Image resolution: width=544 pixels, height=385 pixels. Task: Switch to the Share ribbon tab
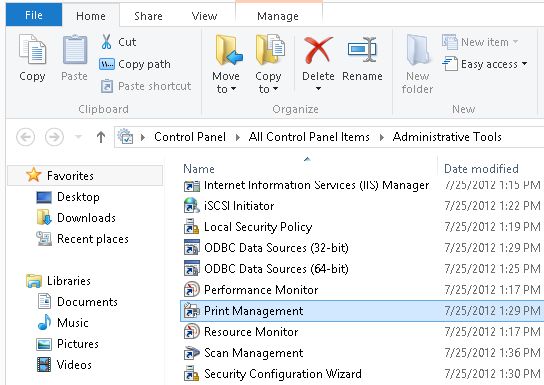pyautogui.click(x=148, y=16)
